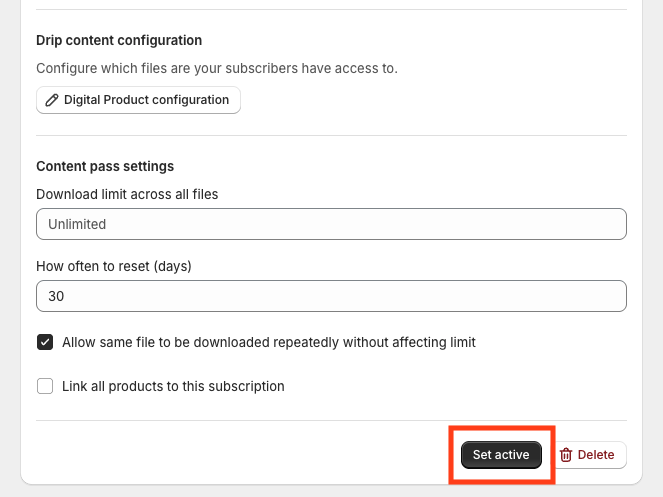Click 'Download limit across all files' label
Viewport: 663px width, 497px height.
tap(127, 194)
